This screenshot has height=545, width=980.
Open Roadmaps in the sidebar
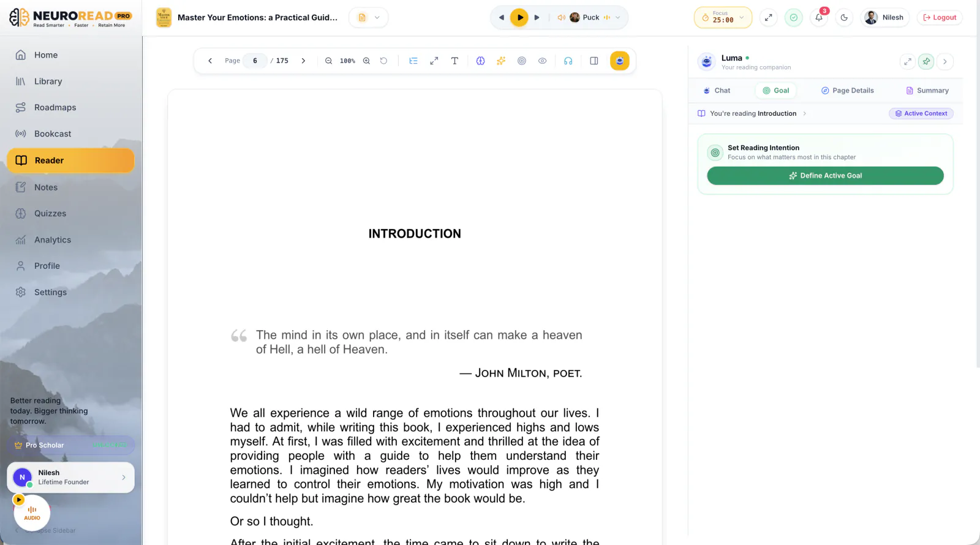pyautogui.click(x=71, y=108)
